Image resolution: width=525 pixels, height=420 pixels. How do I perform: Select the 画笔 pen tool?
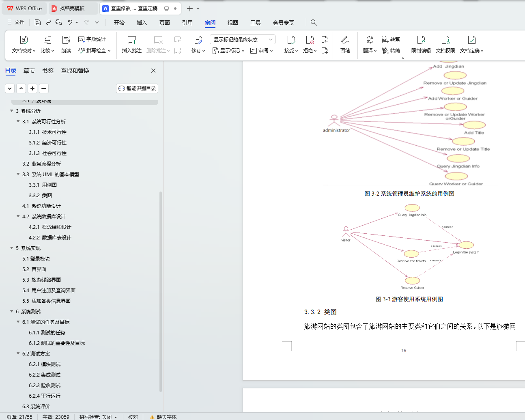click(x=345, y=45)
